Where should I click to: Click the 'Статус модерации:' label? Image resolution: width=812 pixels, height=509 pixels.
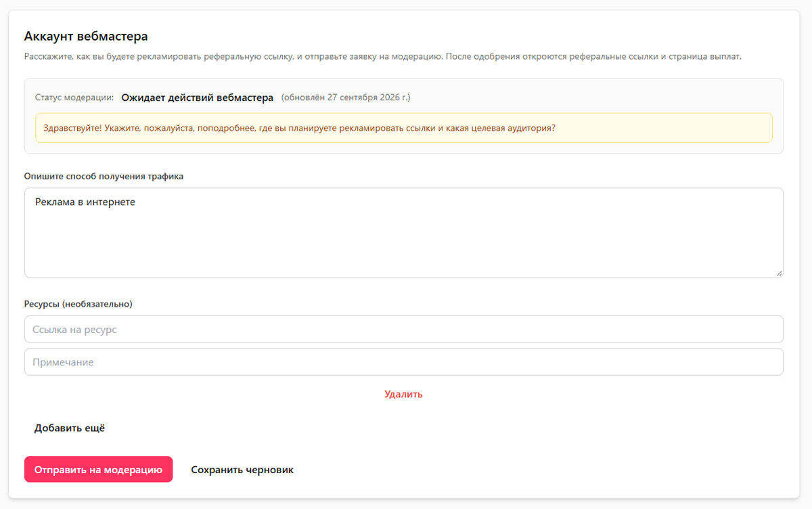click(x=74, y=97)
